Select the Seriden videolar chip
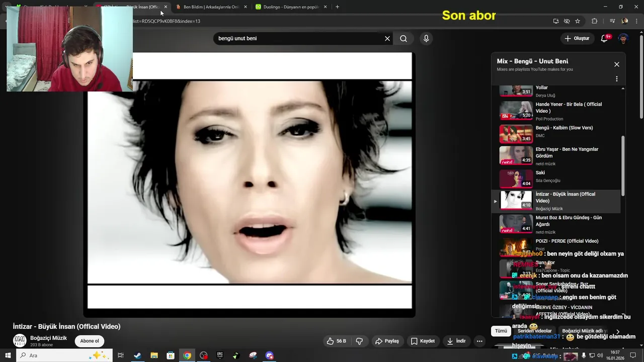 534,331
